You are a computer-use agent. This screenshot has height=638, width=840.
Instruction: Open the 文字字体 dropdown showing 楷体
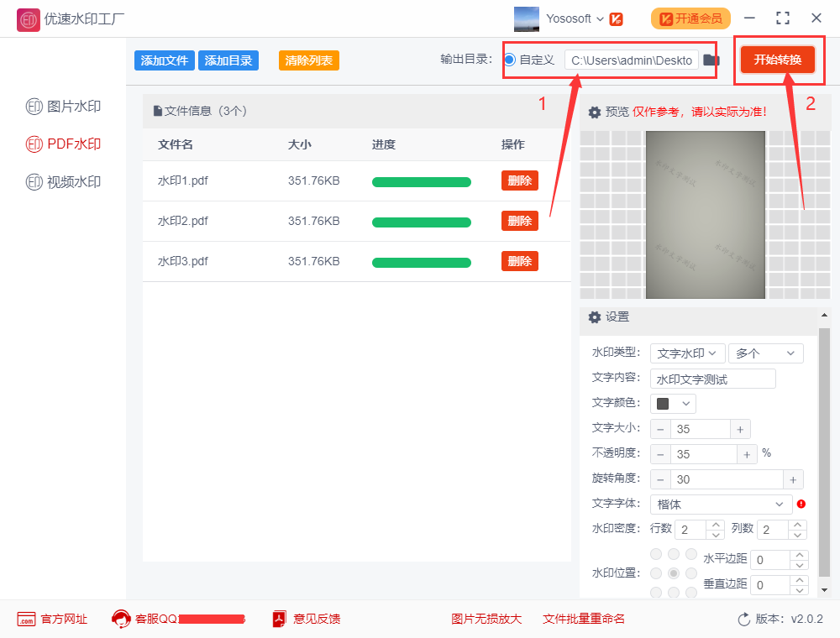[721, 505]
